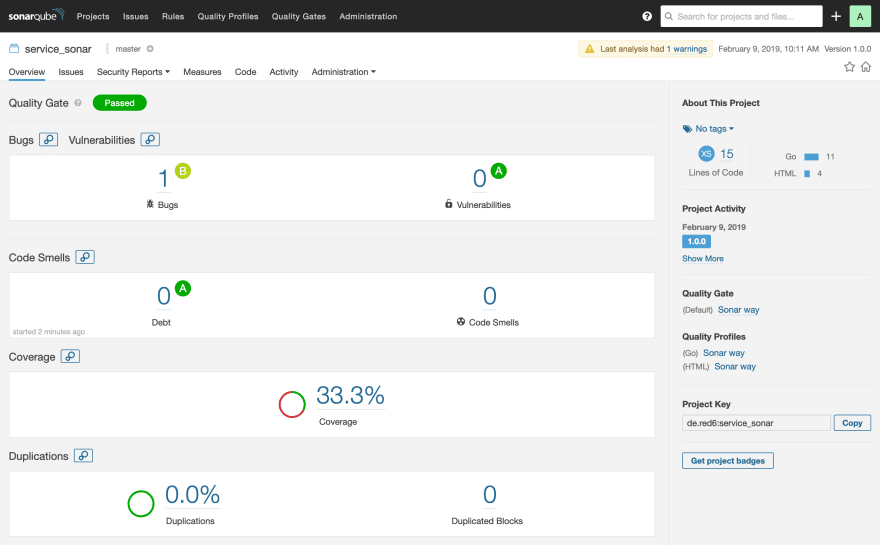
Task: Click the HTML language bar
Action: coord(807,173)
